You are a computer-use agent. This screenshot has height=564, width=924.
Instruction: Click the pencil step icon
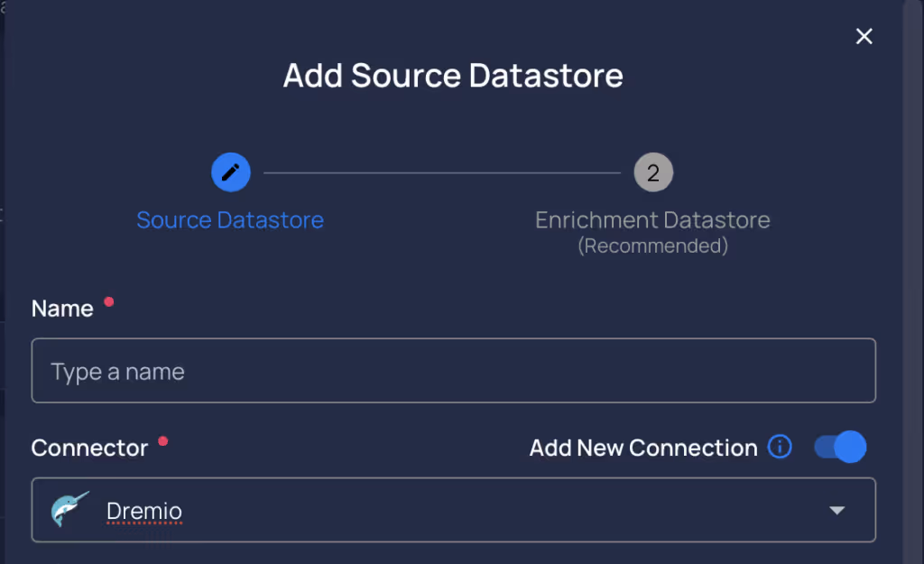point(230,171)
